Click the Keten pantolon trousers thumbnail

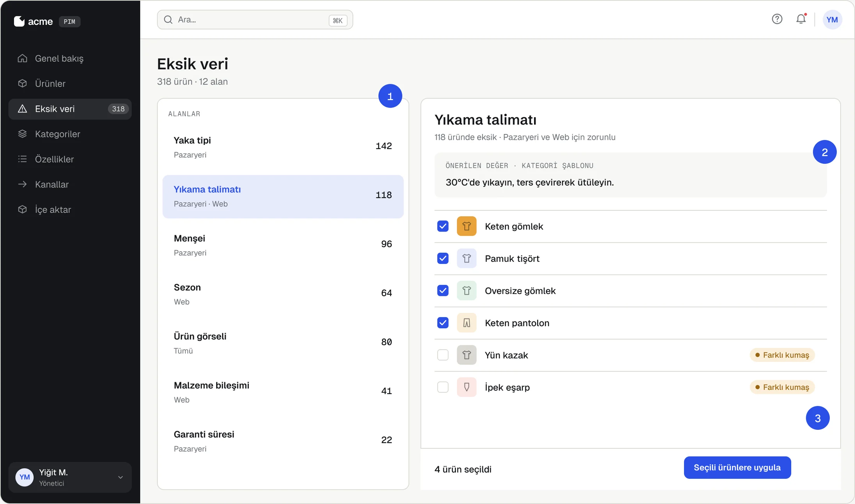coord(466,323)
